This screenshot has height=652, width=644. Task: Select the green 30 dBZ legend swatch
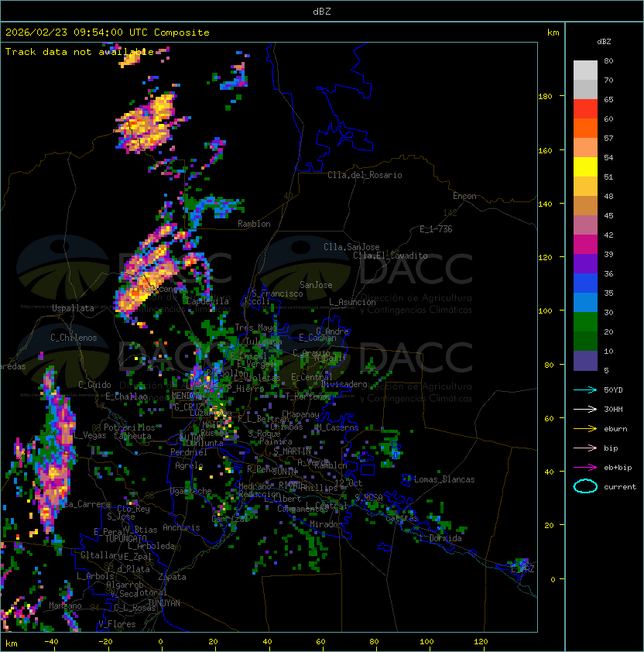(585, 322)
